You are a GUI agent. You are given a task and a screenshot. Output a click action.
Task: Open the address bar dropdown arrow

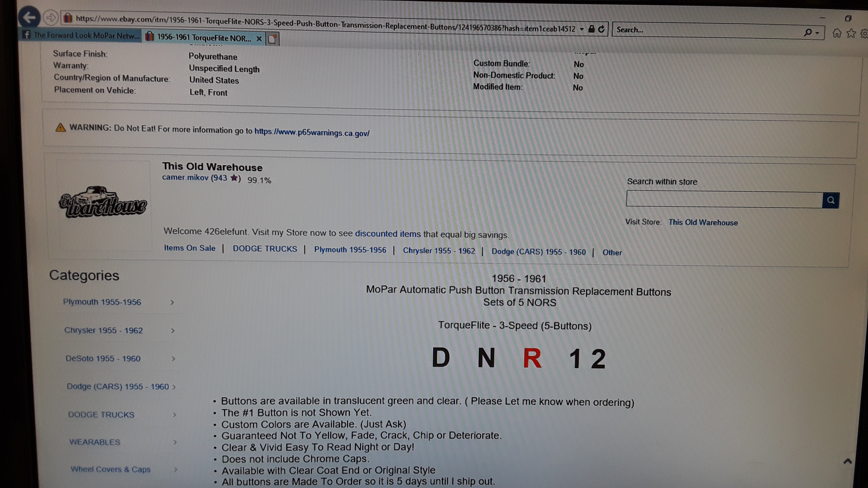coord(582,29)
